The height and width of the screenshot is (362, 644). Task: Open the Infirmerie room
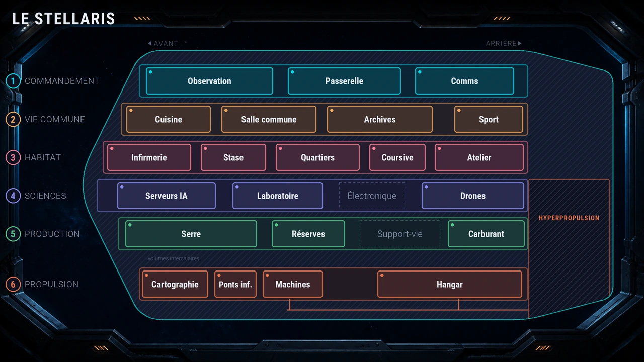pos(149,157)
